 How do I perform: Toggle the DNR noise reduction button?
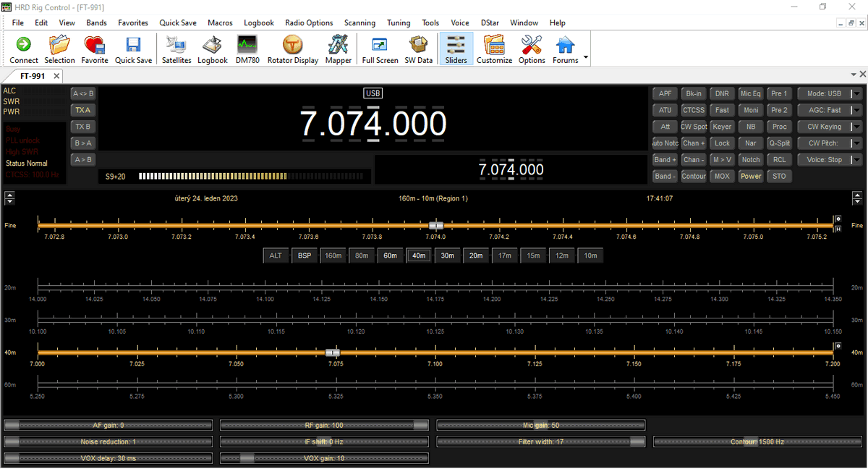[x=722, y=93]
